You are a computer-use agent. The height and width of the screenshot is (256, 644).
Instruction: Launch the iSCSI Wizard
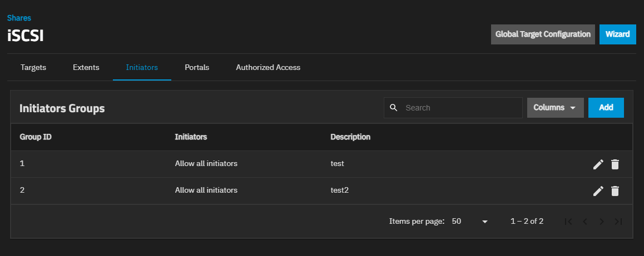tap(617, 34)
